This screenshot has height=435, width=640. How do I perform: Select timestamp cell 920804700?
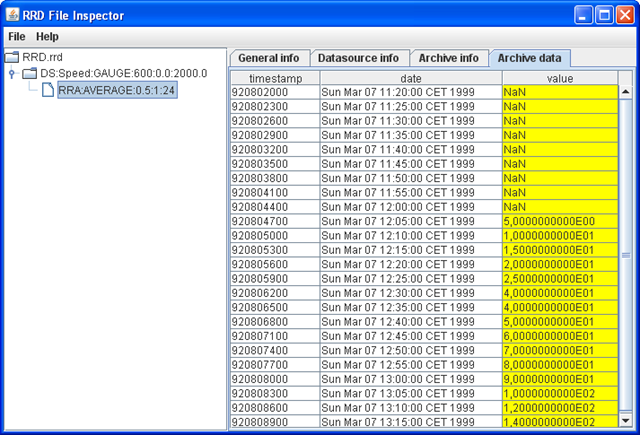[275, 221]
